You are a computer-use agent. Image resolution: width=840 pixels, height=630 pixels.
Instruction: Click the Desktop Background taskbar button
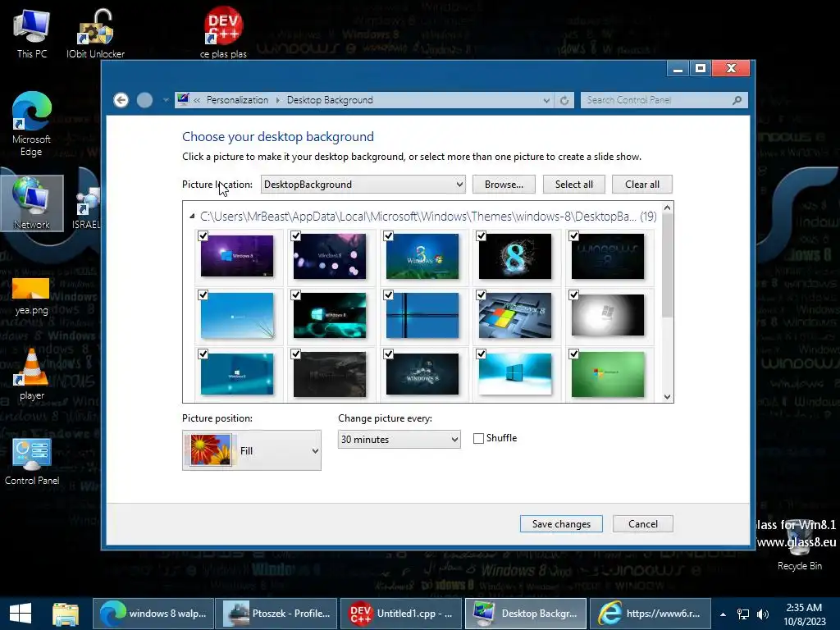[526, 614]
